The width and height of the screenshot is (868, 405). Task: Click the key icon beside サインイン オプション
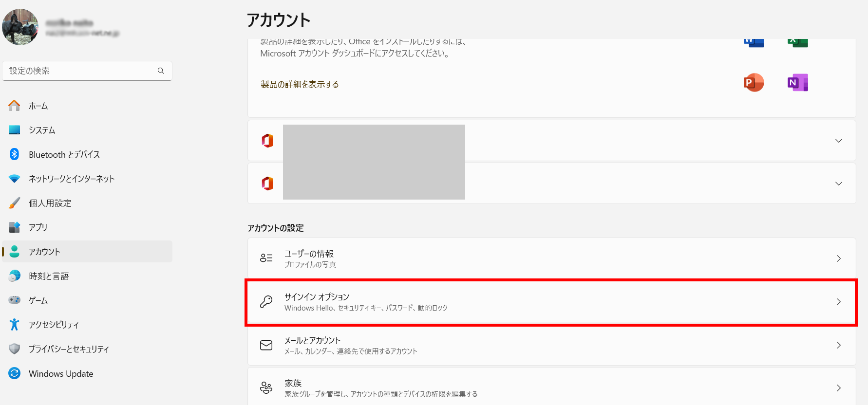coord(266,302)
